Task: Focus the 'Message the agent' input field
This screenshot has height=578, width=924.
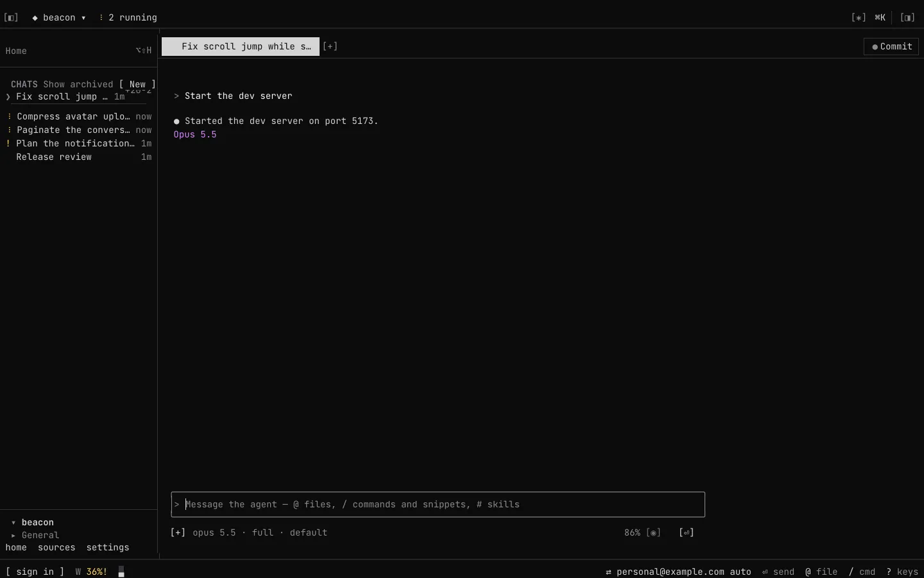Action: click(x=438, y=504)
